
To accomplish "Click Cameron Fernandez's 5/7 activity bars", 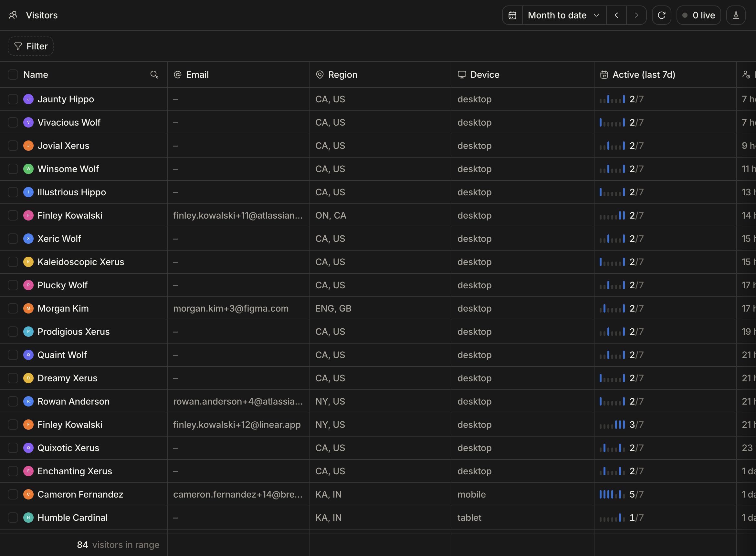I will pyautogui.click(x=612, y=494).
